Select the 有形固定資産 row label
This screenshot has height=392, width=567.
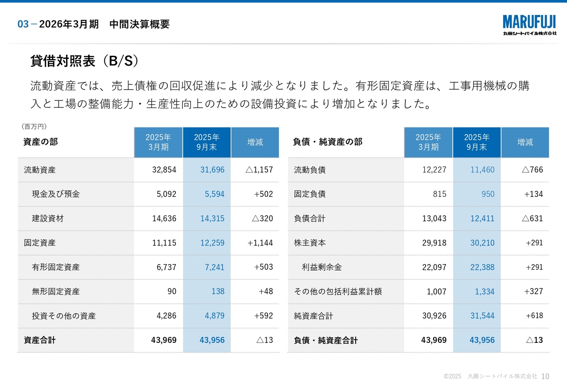(56, 267)
